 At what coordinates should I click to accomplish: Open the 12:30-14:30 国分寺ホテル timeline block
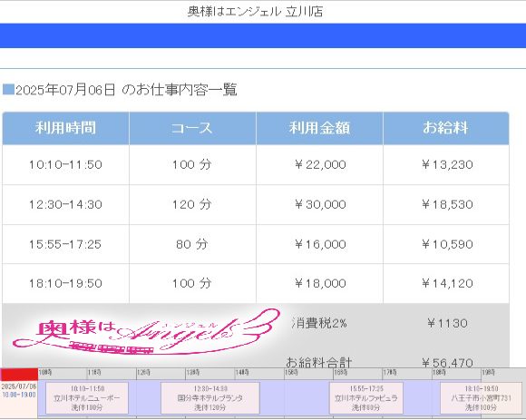pyautogui.click(x=210, y=398)
